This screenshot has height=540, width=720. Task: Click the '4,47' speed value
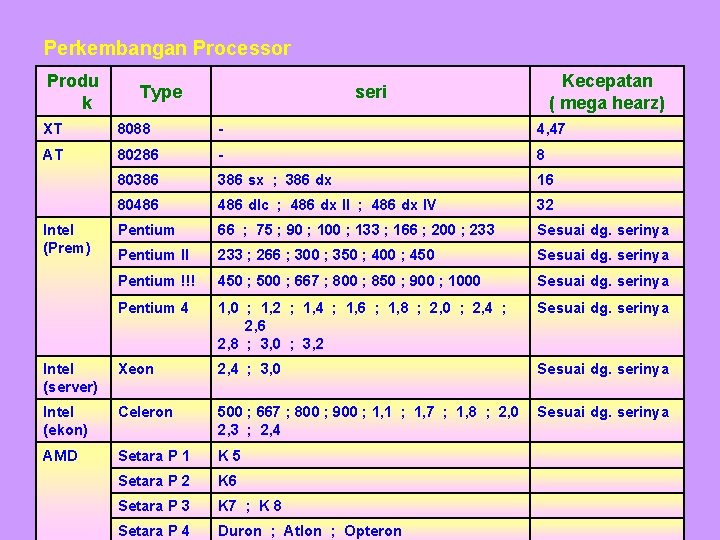pos(551,129)
